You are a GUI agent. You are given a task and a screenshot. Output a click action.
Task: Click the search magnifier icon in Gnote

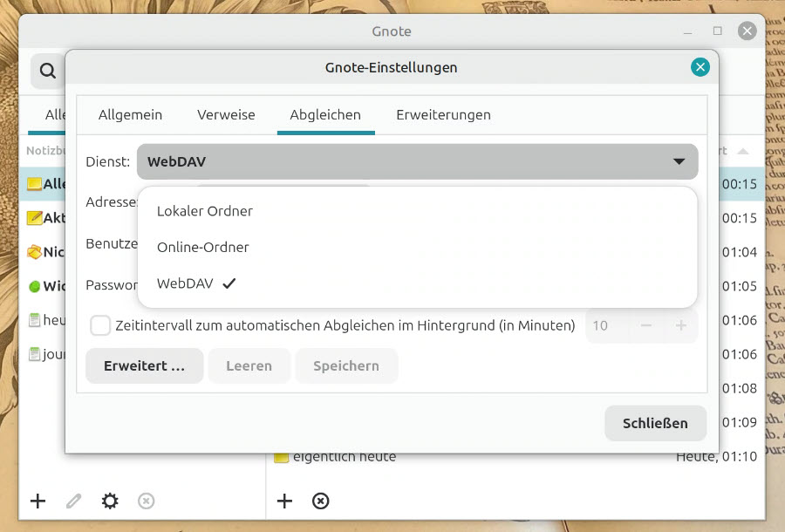pyautogui.click(x=48, y=71)
